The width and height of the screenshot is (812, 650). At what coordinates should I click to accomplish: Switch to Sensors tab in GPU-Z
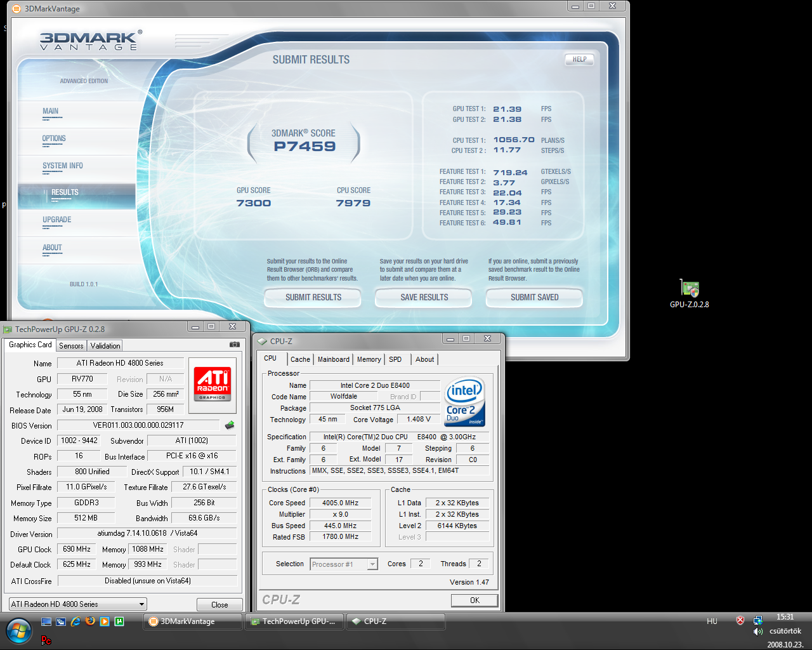71,346
